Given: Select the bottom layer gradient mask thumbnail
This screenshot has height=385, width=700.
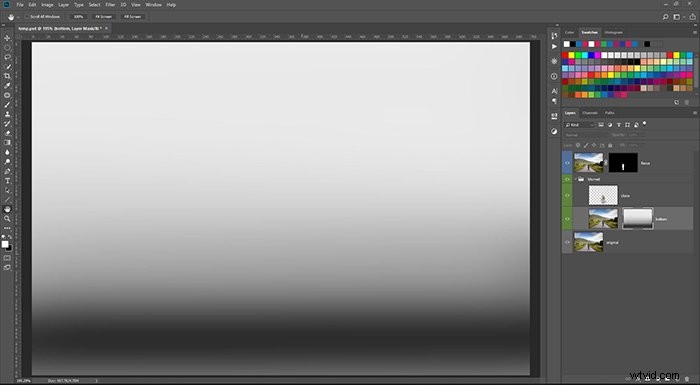Looking at the screenshot, I should coord(638,219).
